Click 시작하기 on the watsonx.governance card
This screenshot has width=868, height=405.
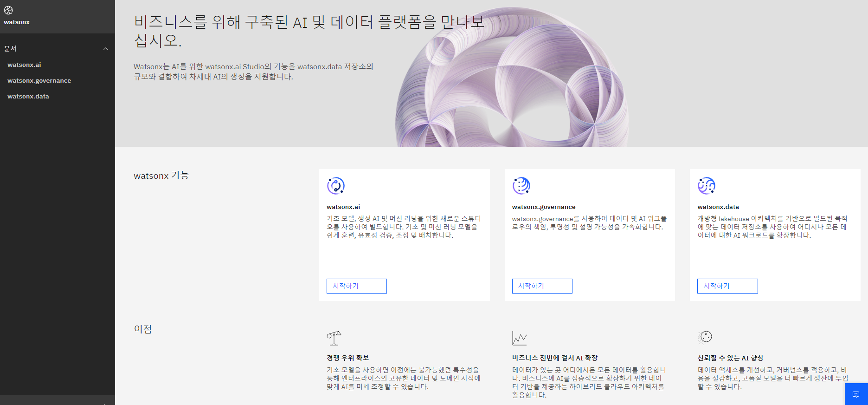pyautogui.click(x=542, y=286)
